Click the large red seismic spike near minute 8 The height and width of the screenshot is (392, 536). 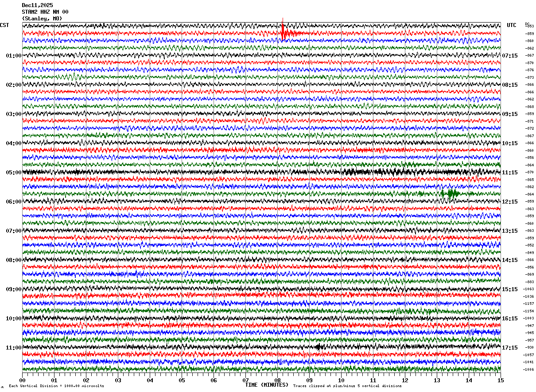coord(284,30)
